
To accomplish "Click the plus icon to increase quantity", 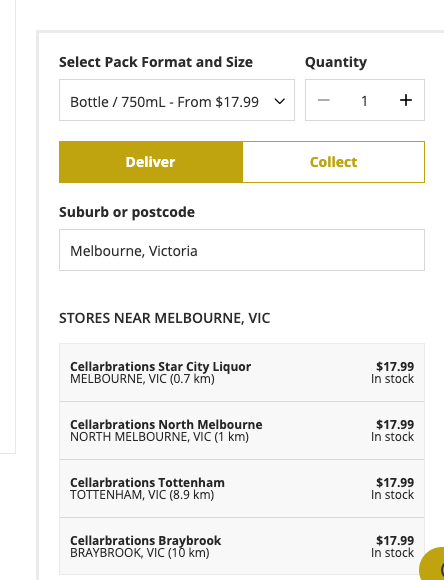I will (406, 100).
